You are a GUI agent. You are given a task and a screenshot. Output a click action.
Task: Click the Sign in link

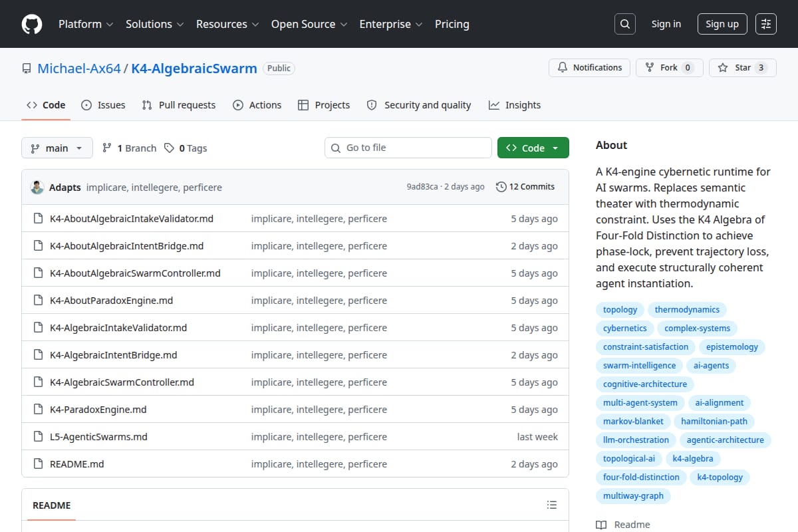click(x=666, y=24)
